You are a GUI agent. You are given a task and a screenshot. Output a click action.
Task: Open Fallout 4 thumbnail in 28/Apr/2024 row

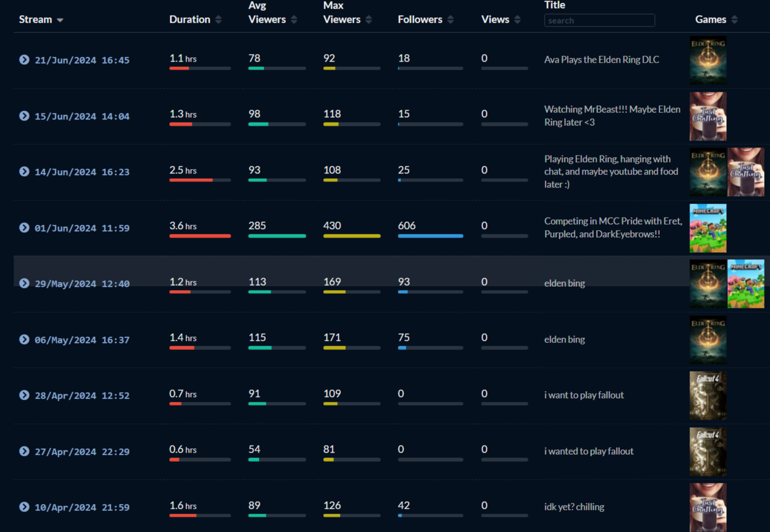click(x=708, y=395)
